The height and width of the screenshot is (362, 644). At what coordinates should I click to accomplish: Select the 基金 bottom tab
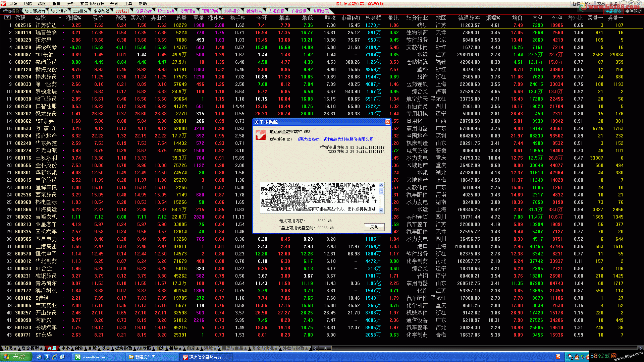point(106,348)
